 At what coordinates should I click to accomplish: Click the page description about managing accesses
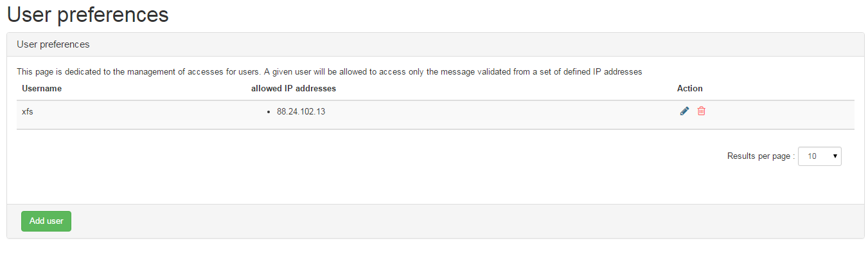point(330,71)
